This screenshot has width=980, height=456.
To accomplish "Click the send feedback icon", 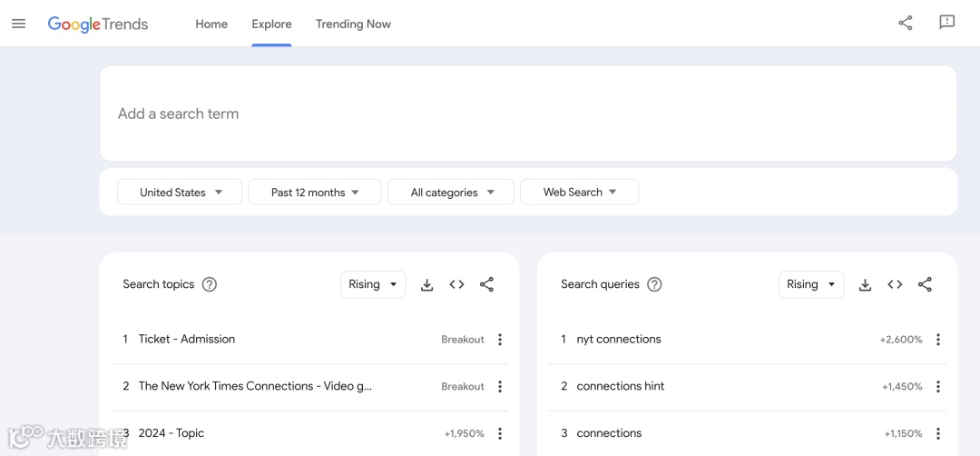I will [946, 23].
